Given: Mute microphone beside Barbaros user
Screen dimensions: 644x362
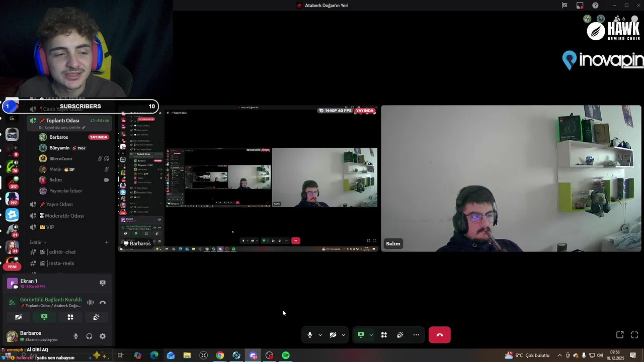Looking at the screenshot, I should pyautogui.click(x=76, y=336).
